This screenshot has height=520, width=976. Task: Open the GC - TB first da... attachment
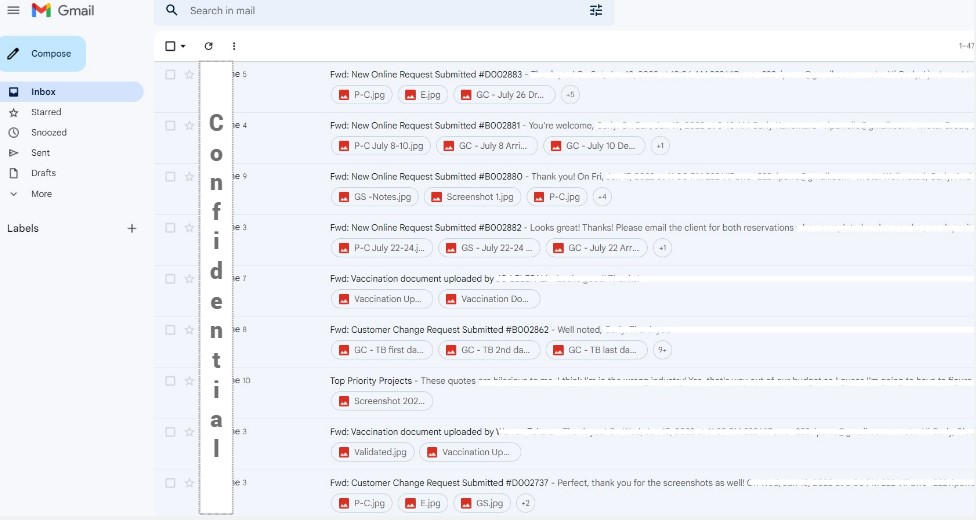(382, 350)
